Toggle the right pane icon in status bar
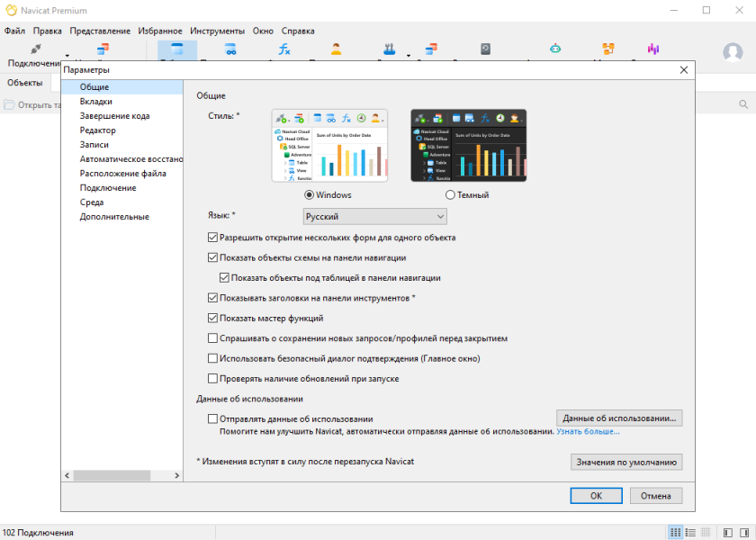The image size is (756, 540). click(744, 532)
